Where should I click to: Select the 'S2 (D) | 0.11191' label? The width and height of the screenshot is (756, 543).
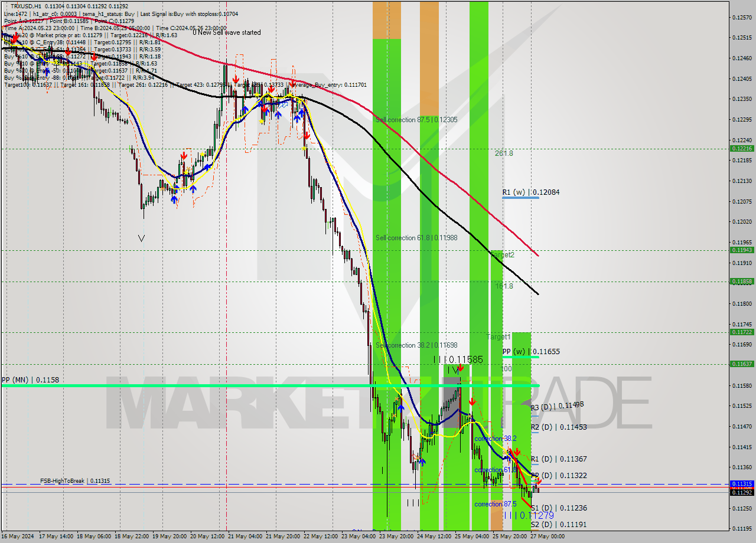coord(559,525)
